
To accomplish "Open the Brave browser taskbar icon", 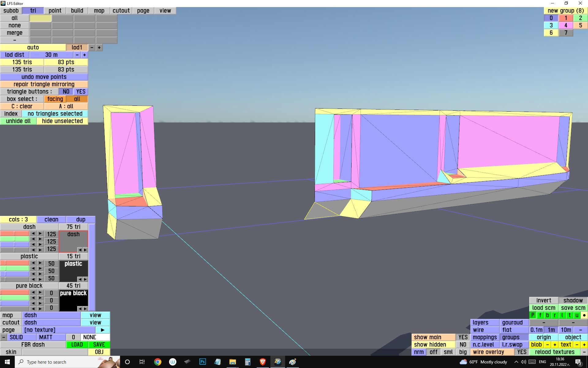I will 262,362.
